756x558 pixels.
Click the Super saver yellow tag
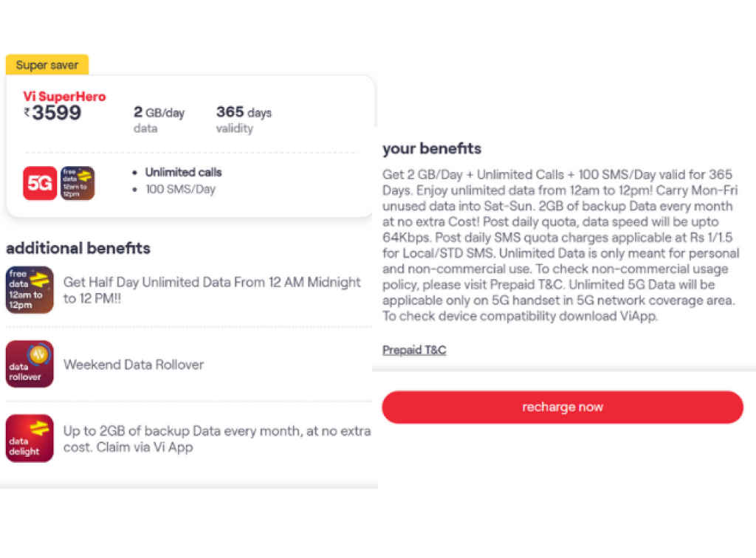point(47,65)
